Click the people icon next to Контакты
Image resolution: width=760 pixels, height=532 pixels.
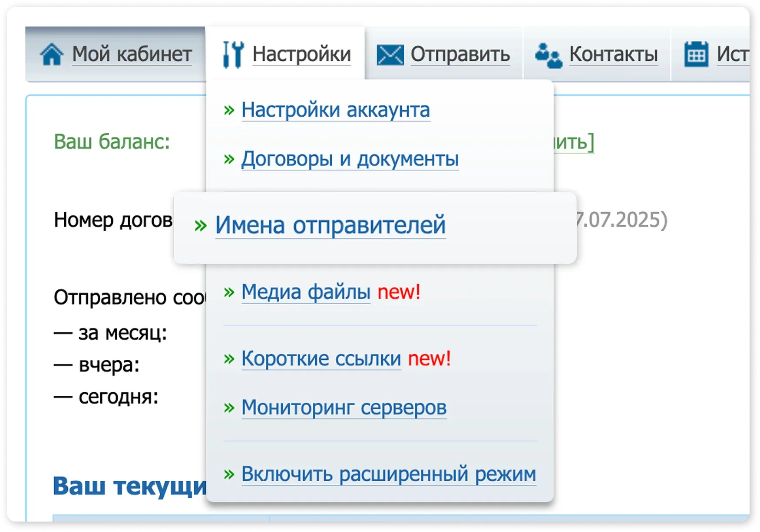click(x=548, y=56)
